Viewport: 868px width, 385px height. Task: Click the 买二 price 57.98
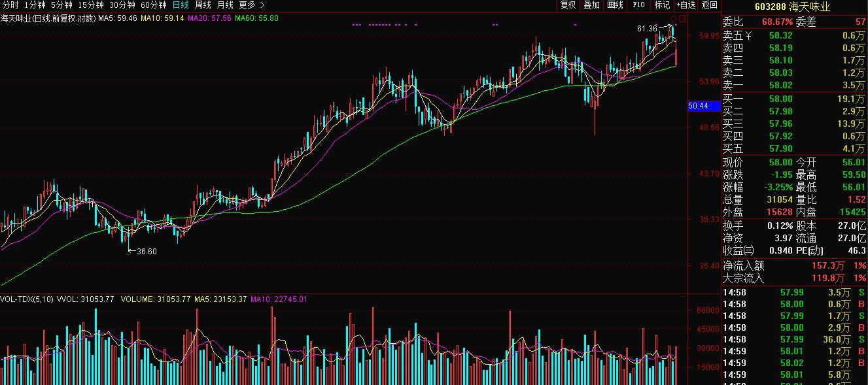coord(781,111)
